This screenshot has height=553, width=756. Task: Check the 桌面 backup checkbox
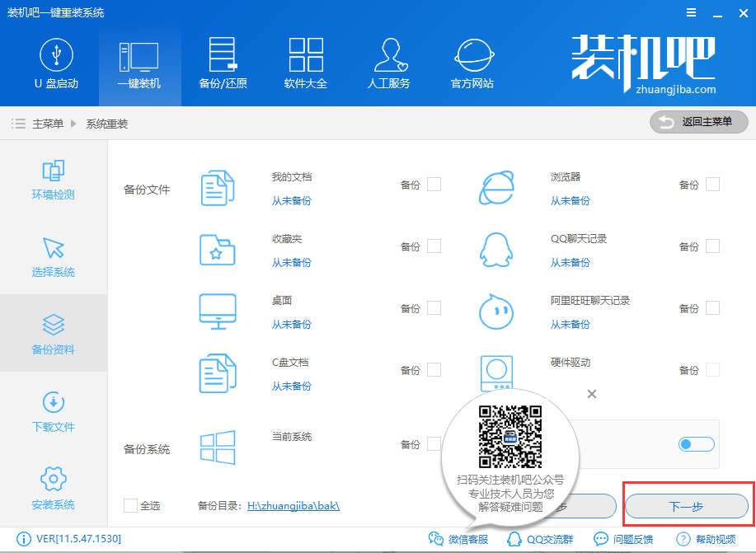tap(434, 307)
